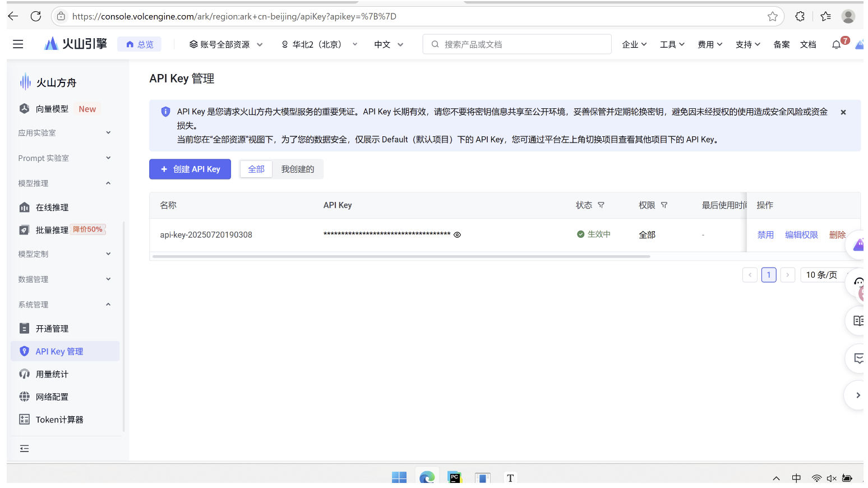Click the Token计算器 icon
The width and height of the screenshot is (868, 488).
(x=24, y=420)
